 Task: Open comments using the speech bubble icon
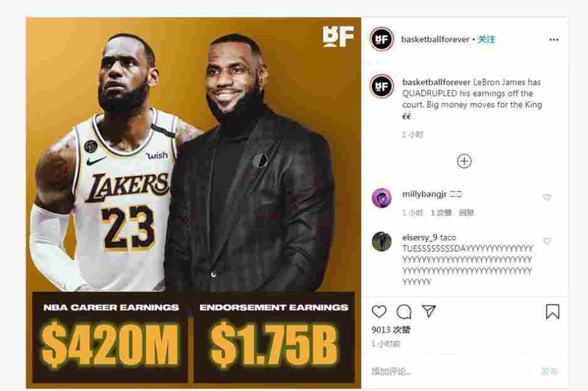click(x=404, y=311)
